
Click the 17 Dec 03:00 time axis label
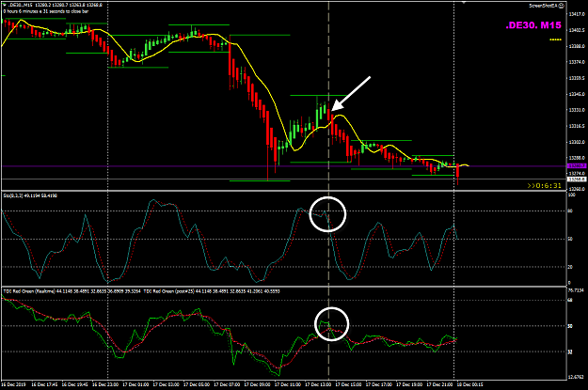pos(166,384)
